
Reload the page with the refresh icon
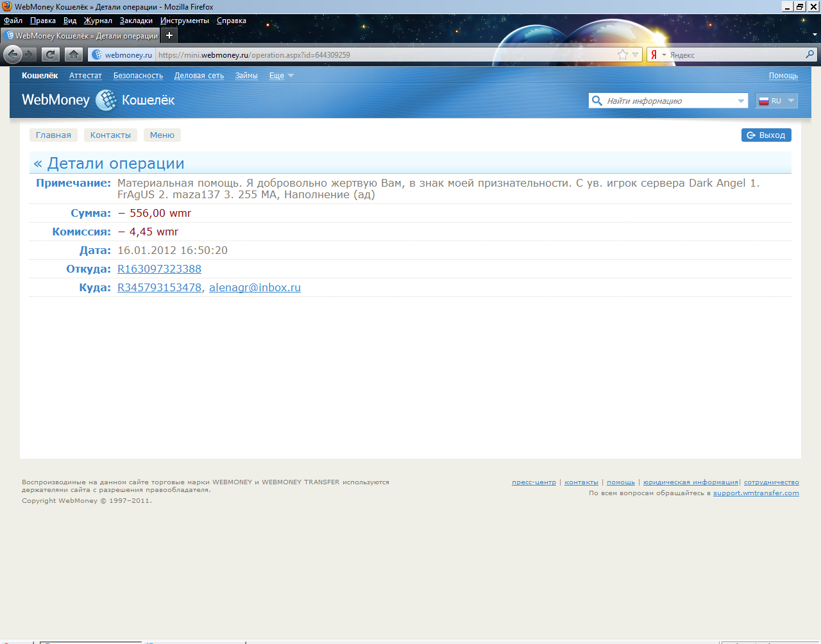pyautogui.click(x=51, y=55)
